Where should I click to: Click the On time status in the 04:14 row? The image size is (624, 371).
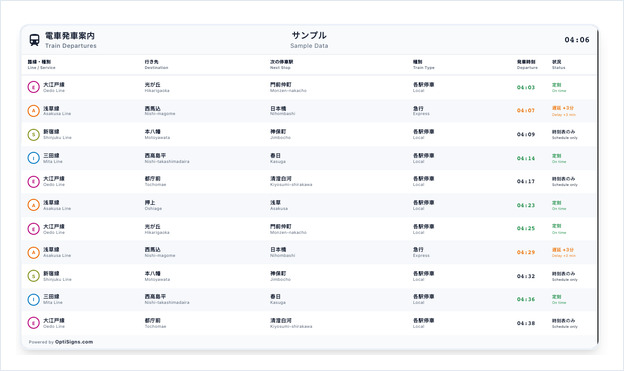[559, 158]
